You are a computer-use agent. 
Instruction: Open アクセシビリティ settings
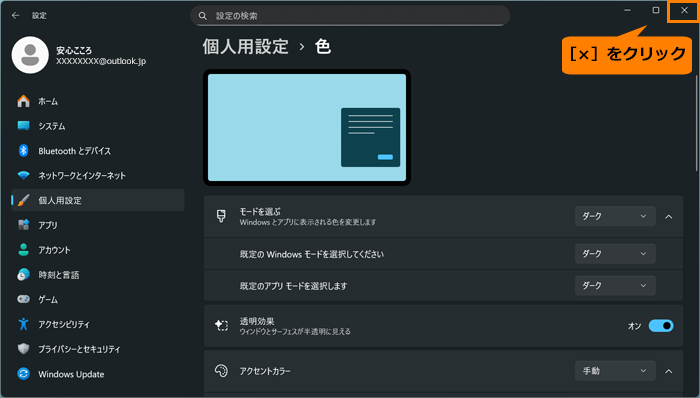tap(98, 324)
